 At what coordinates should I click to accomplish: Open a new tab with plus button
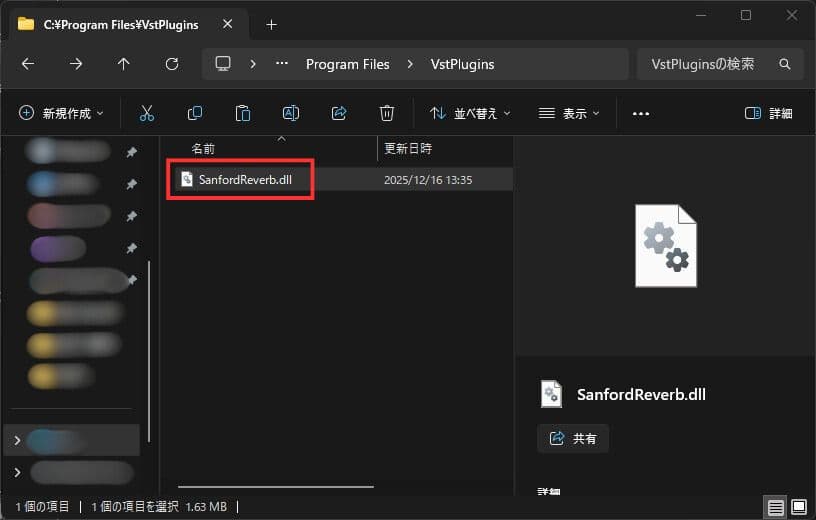[271, 24]
